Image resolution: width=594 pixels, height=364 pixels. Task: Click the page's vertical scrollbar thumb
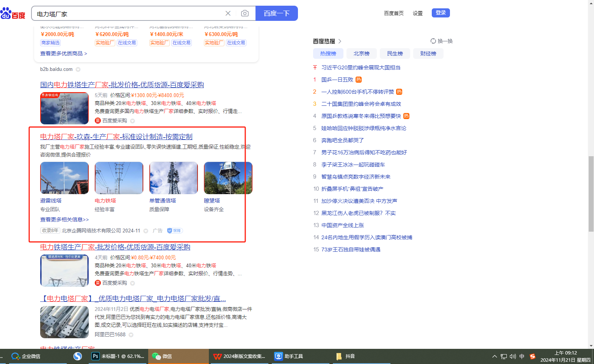(x=591, y=193)
